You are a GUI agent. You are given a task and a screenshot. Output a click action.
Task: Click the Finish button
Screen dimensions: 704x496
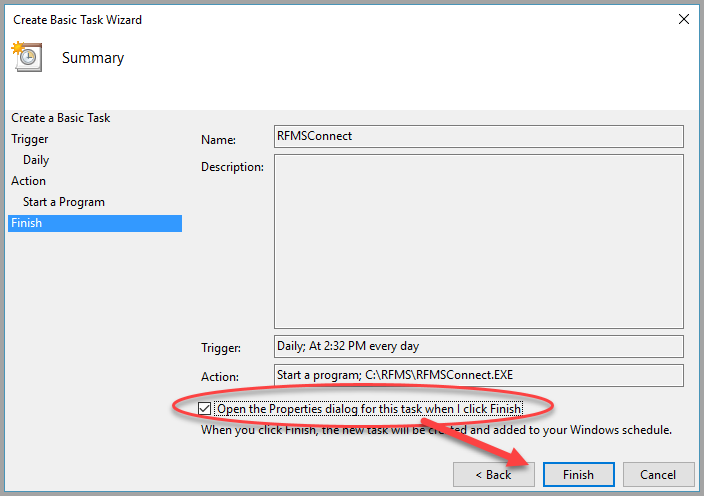(578, 474)
